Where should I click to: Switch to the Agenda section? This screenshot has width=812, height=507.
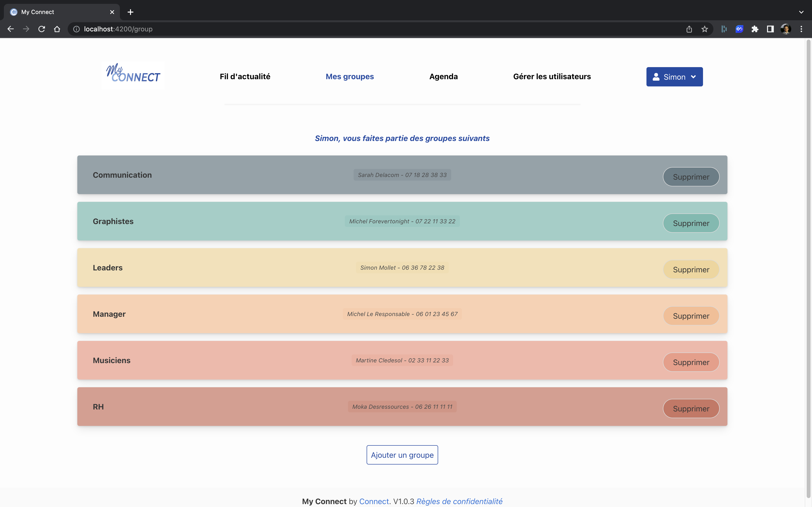(x=443, y=77)
